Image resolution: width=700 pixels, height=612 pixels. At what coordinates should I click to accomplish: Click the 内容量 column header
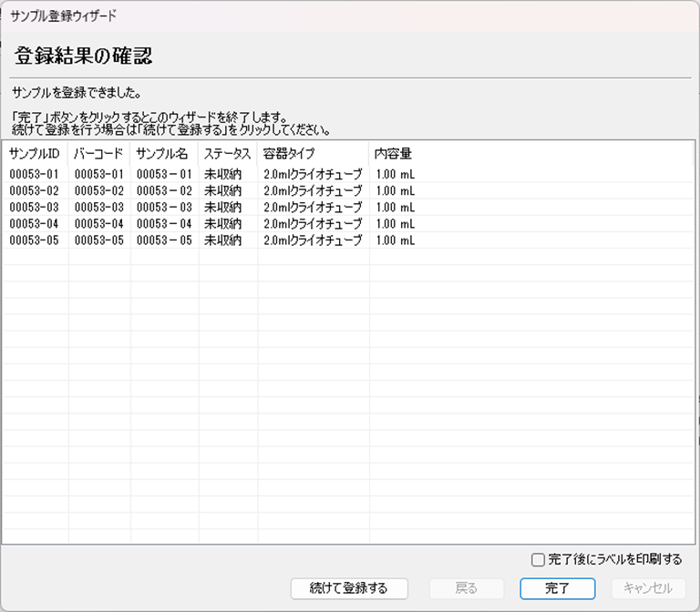click(x=394, y=154)
